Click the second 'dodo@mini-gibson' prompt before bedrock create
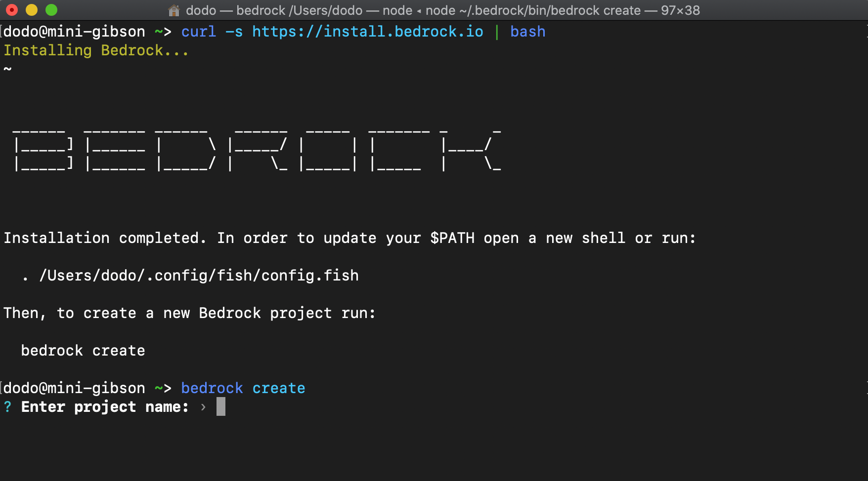868x481 pixels. [75, 388]
